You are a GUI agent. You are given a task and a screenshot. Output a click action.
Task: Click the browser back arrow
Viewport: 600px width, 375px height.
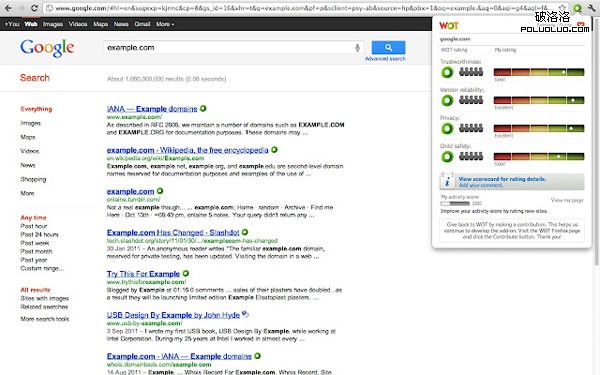click(x=8, y=8)
